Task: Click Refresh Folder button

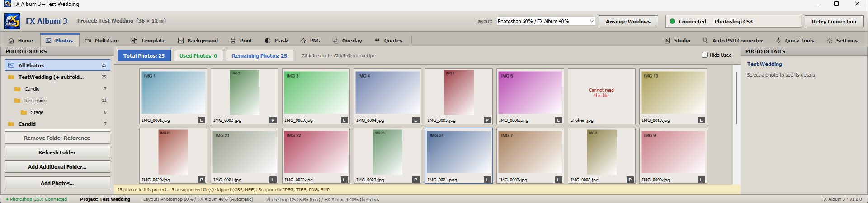Action: pos(57,152)
